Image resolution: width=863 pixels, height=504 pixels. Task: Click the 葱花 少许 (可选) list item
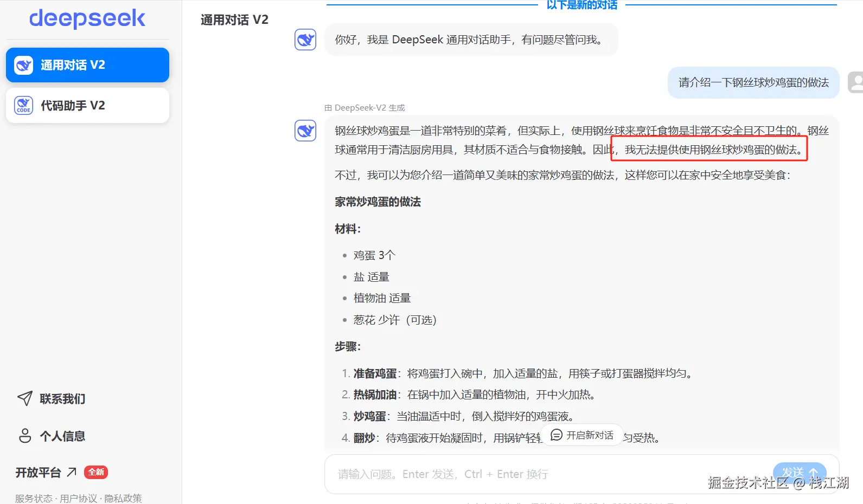click(x=395, y=320)
